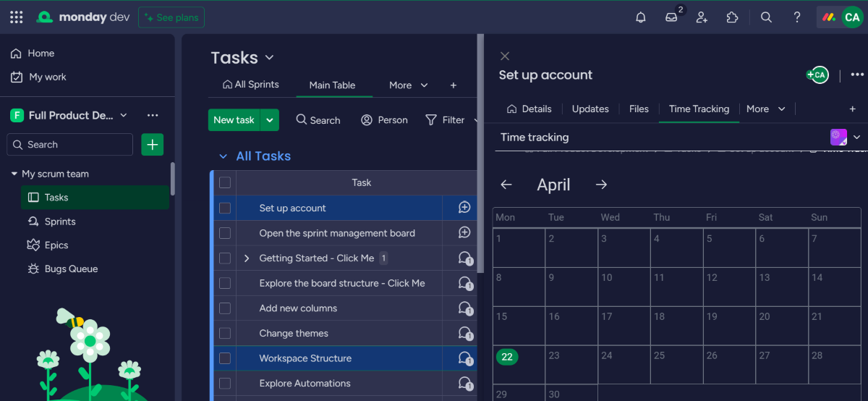Viewport: 868px width, 401px height.
Task: Open updates for Add new columns row
Action: pyautogui.click(x=465, y=308)
